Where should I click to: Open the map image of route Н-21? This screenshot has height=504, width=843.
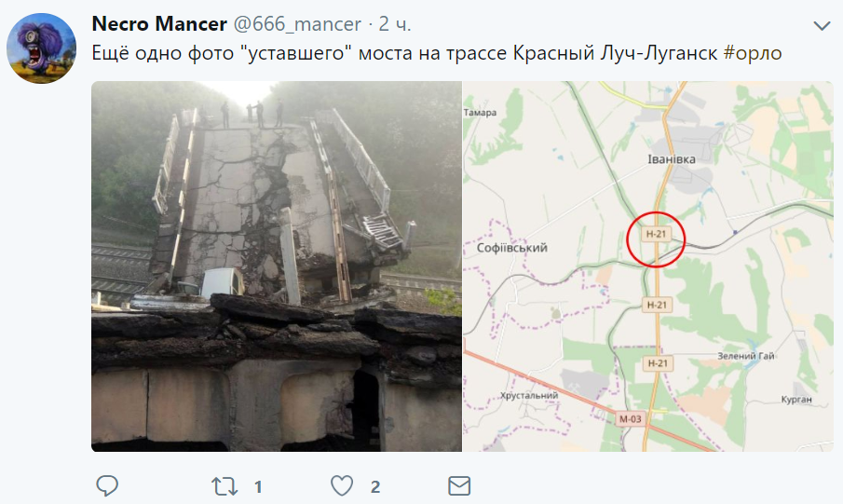coord(647,266)
